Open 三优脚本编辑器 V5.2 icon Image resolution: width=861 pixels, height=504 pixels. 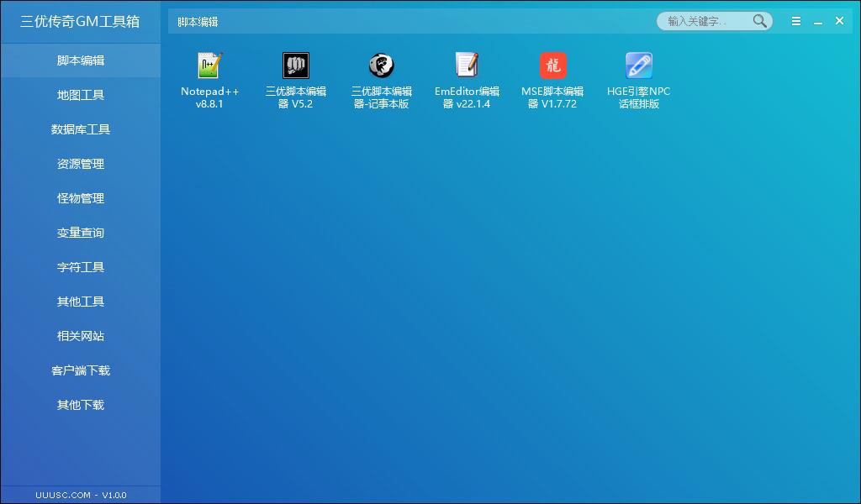(296, 66)
